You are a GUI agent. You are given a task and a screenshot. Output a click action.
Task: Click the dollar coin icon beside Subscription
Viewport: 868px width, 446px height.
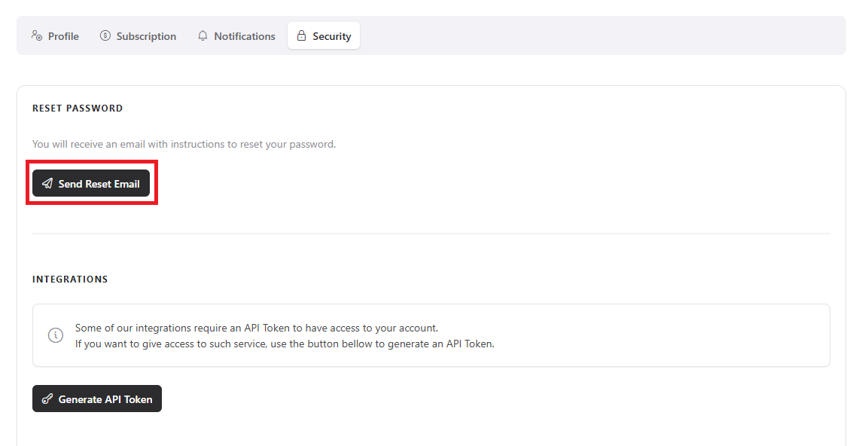click(105, 35)
